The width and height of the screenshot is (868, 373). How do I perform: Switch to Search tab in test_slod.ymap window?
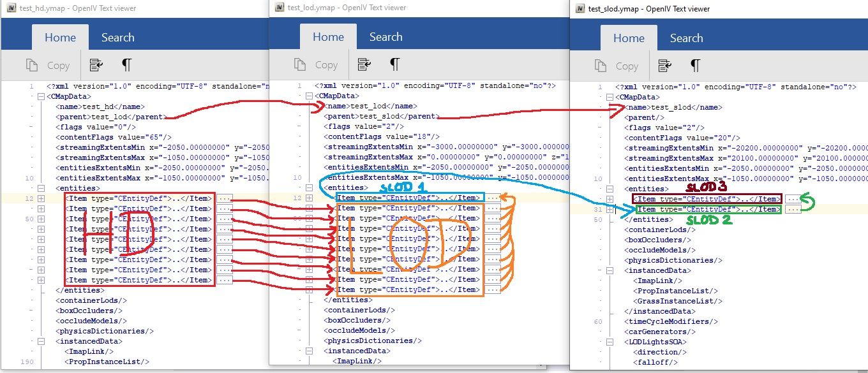pos(686,38)
